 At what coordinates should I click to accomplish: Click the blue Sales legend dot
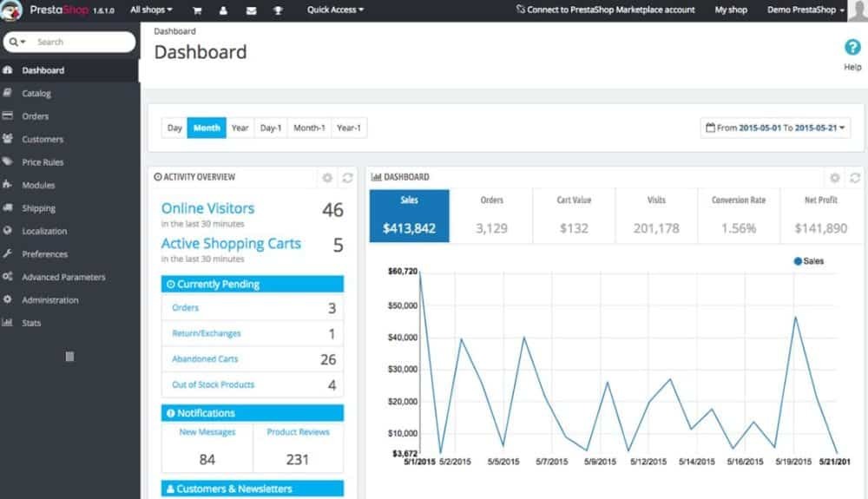pos(798,261)
